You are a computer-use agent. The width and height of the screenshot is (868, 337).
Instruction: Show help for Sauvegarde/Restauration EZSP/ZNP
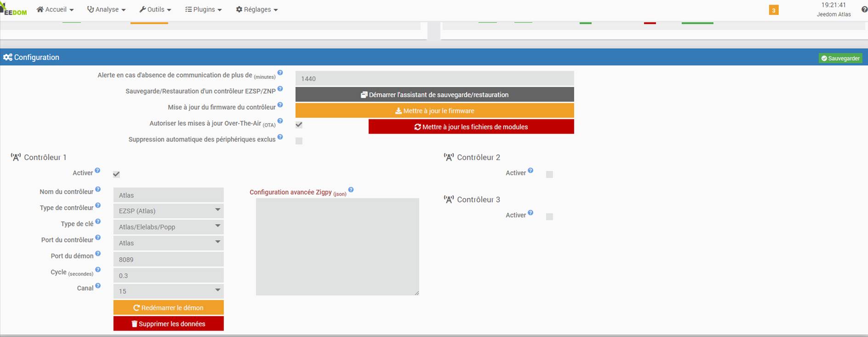coord(280,89)
